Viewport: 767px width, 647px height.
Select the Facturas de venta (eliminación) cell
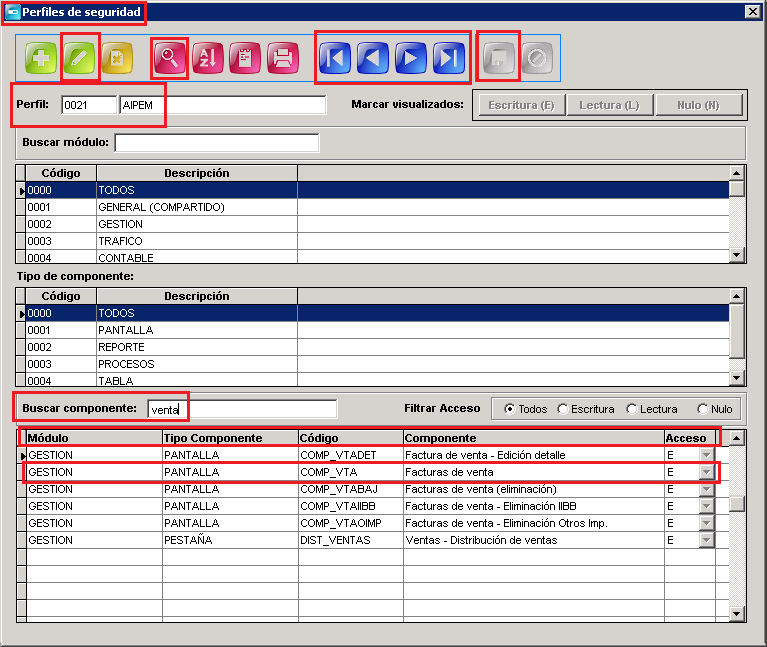pyautogui.click(x=534, y=490)
